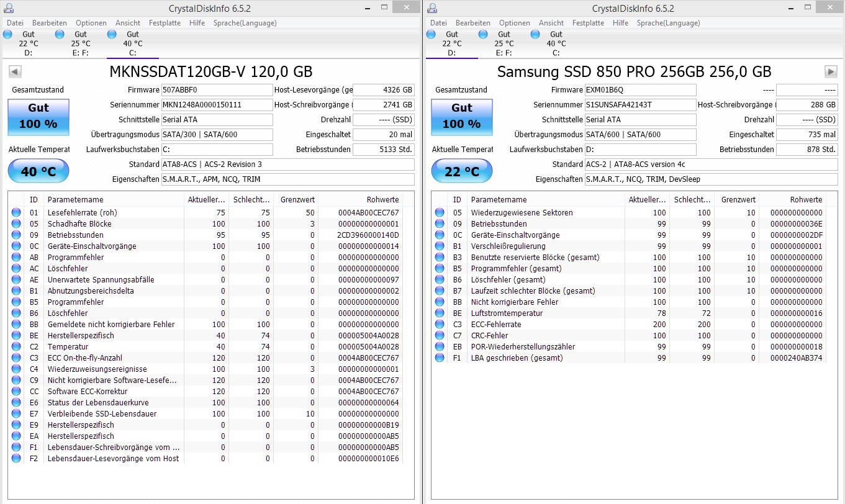Open Optionen menu in left window
The image size is (845, 504).
91,23
